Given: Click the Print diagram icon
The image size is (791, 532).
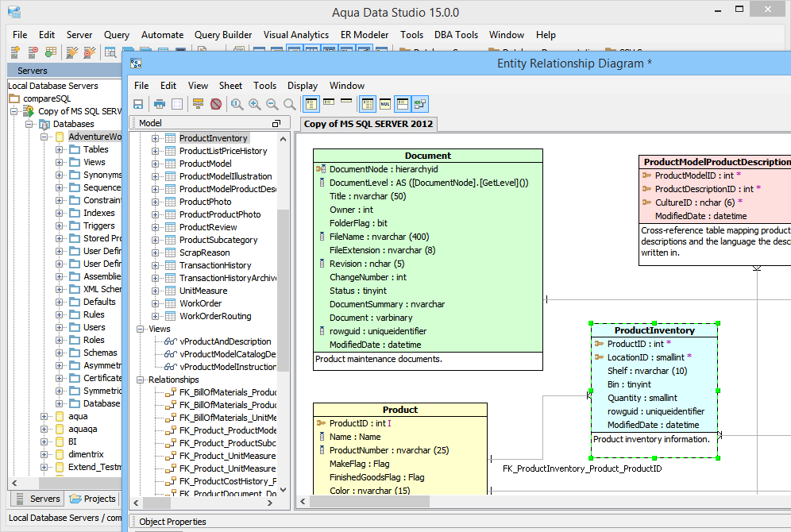Looking at the screenshot, I should [x=160, y=104].
